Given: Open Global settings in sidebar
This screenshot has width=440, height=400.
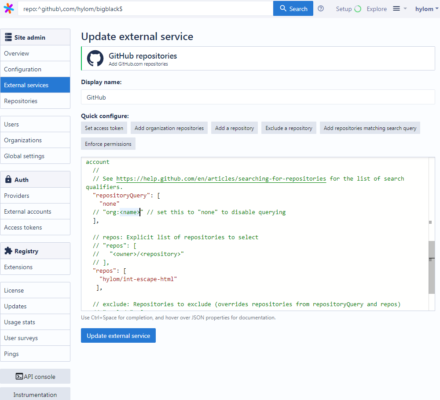Looking at the screenshot, I should coord(35,156).
